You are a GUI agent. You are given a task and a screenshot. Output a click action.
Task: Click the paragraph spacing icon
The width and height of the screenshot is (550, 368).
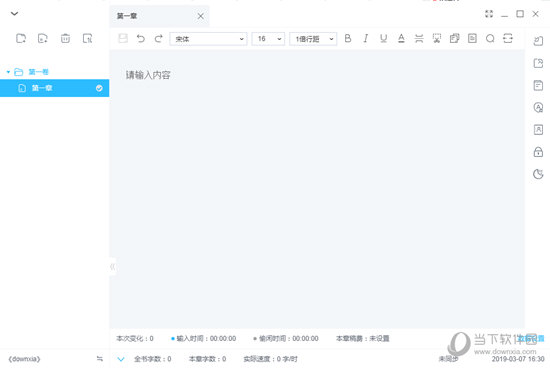(x=419, y=38)
